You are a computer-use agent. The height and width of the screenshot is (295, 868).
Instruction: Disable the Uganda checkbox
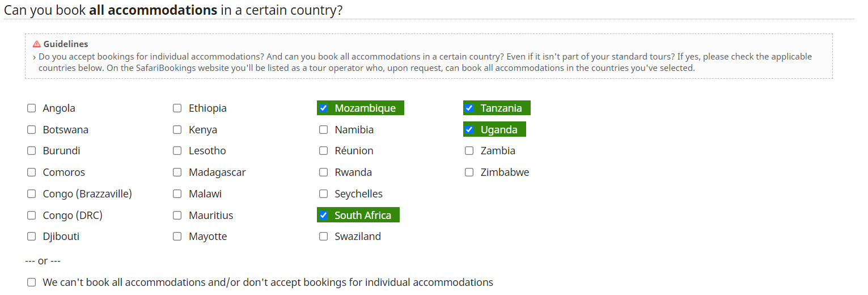[x=469, y=130]
